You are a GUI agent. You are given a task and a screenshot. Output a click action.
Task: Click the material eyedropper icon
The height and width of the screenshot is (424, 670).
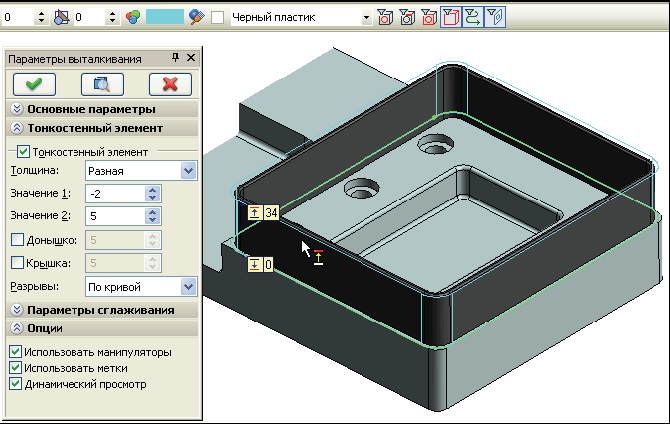(x=197, y=17)
